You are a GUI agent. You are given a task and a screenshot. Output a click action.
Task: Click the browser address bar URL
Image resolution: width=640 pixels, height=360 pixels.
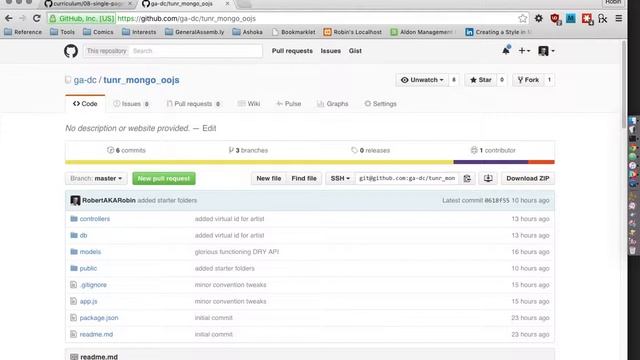pos(187,18)
